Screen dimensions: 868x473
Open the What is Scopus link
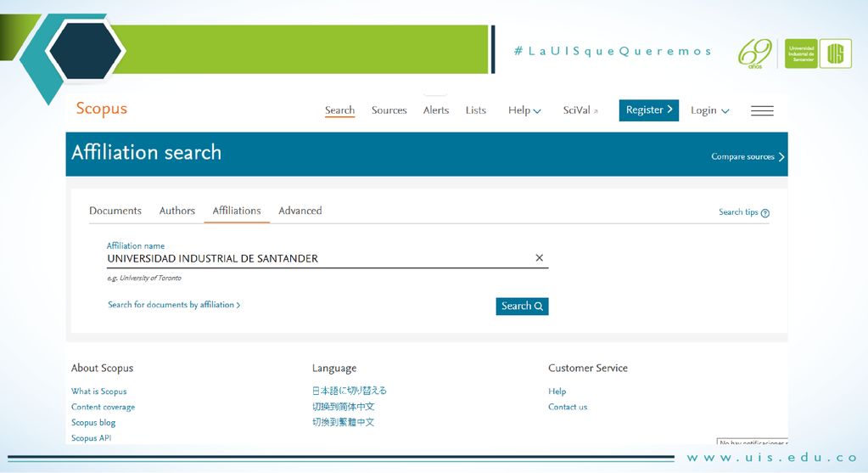(98, 391)
